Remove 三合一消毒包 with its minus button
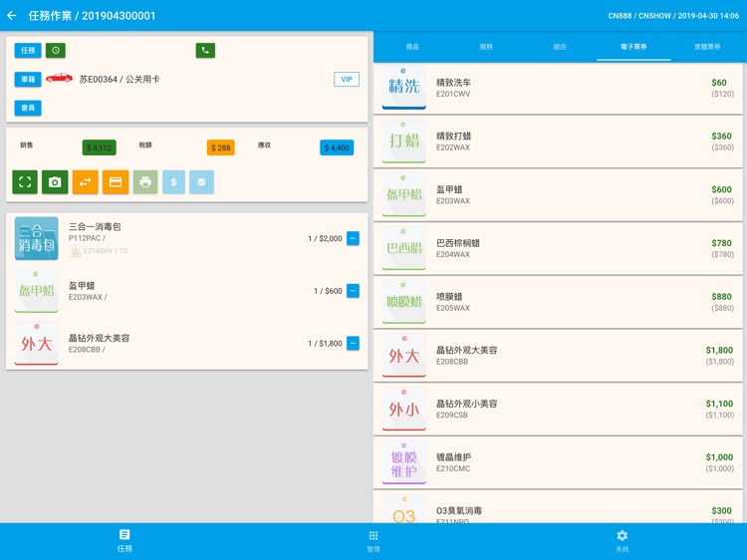The height and width of the screenshot is (560, 747). [353, 238]
